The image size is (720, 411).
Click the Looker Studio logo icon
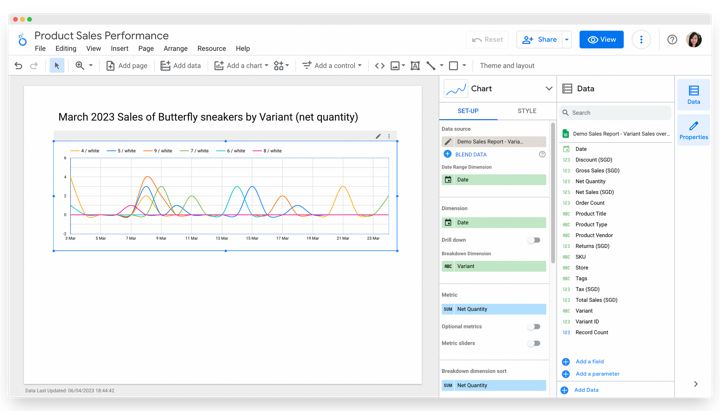[22, 40]
